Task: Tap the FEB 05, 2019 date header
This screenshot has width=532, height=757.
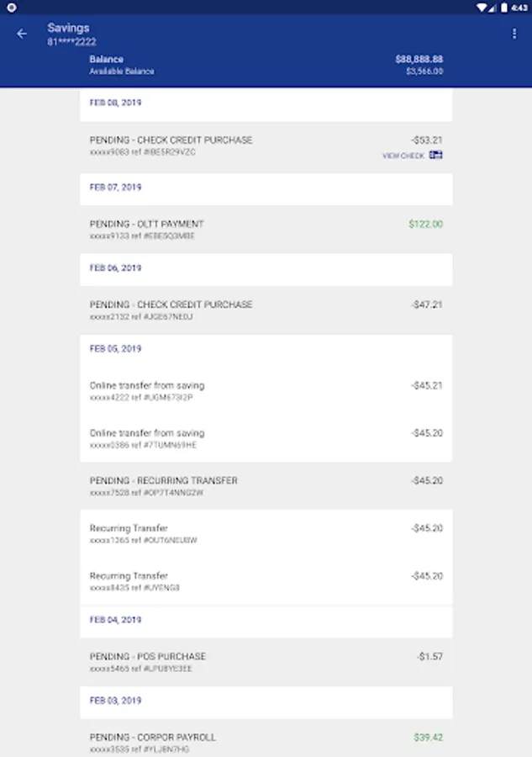Action: (116, 348)
